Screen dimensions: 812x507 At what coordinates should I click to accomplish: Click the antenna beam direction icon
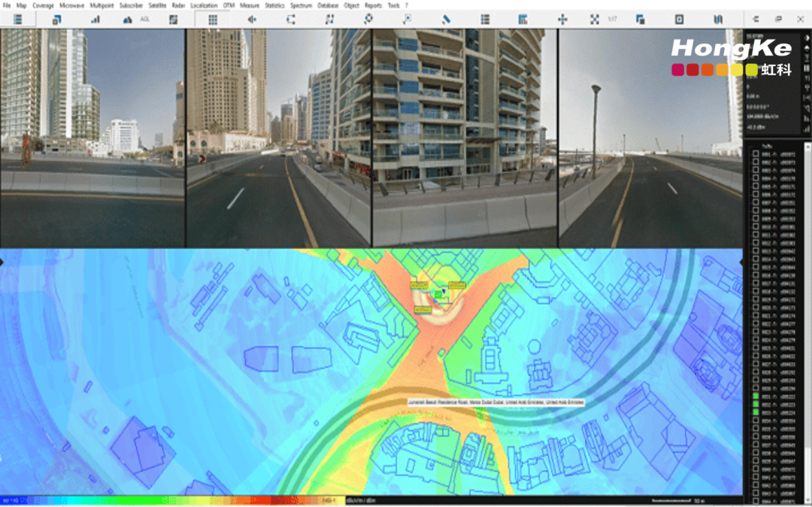252,20
